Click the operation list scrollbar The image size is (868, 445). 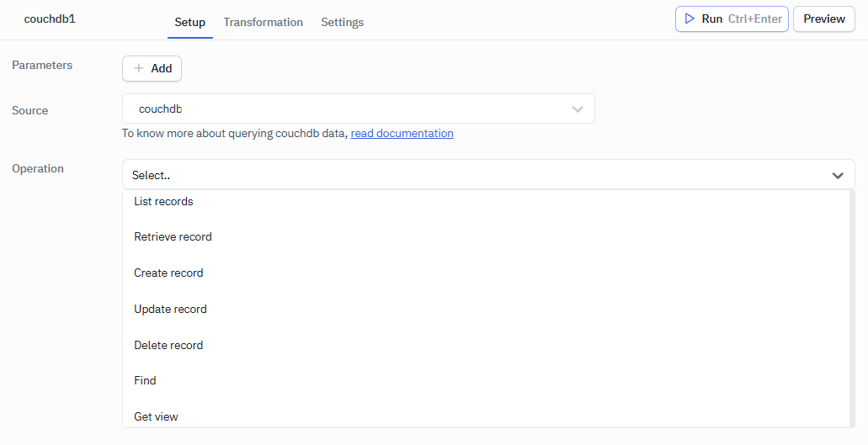pos(852,308)
